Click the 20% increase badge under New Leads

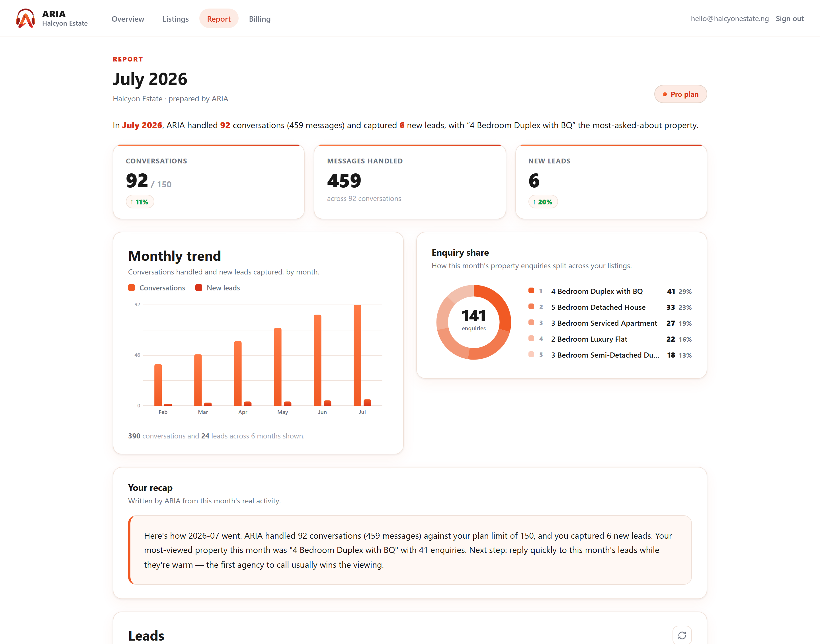pyautogui.click(x=543, y=202)
